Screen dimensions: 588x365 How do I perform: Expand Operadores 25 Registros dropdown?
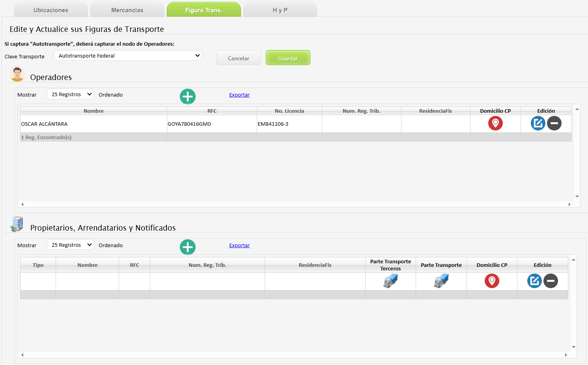click(70, 94)
